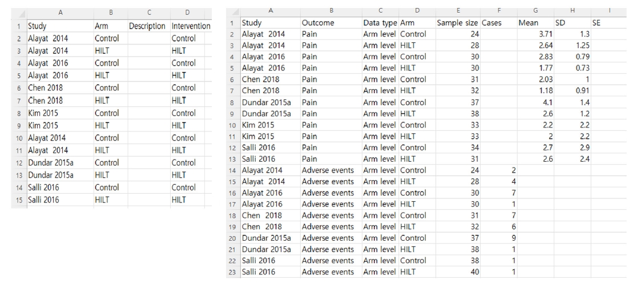Select row 23 header in the right table
644x283 pixels.
point(233,271)
